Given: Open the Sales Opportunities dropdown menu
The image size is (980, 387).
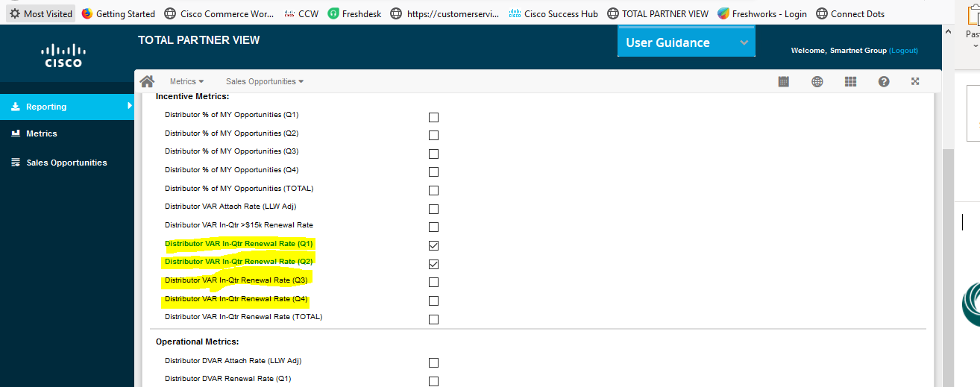Looking at the screenshot, I should coord(265,81).
